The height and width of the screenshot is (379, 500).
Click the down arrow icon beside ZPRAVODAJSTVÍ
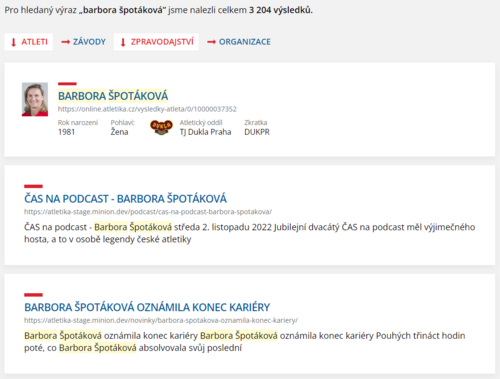tap(123, 42)
